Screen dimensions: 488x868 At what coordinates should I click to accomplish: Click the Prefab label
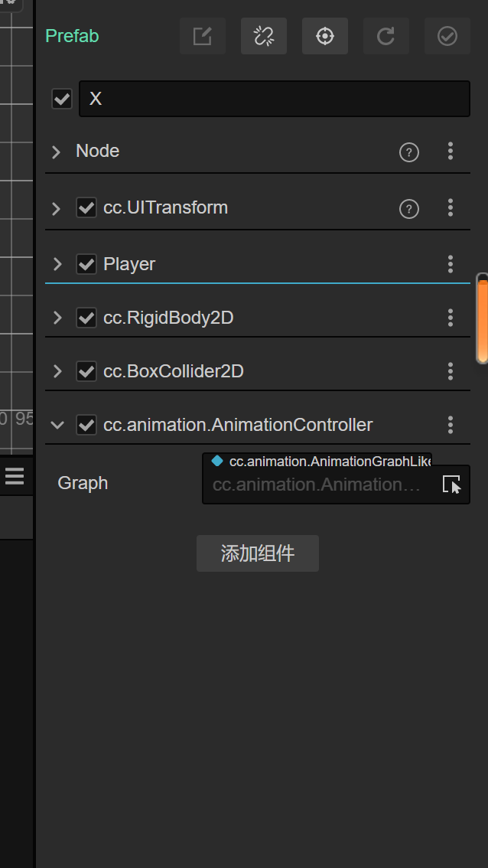pyautogui.click(x=73, y=36)
